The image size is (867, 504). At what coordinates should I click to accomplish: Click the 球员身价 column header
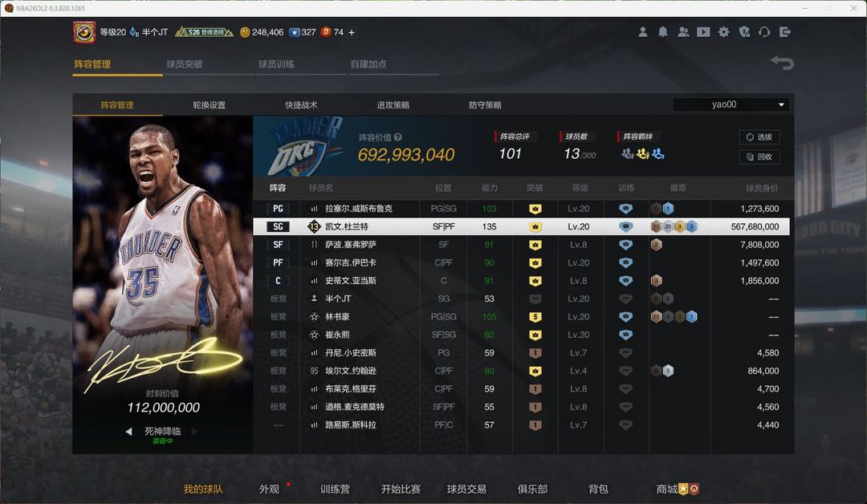762,188
